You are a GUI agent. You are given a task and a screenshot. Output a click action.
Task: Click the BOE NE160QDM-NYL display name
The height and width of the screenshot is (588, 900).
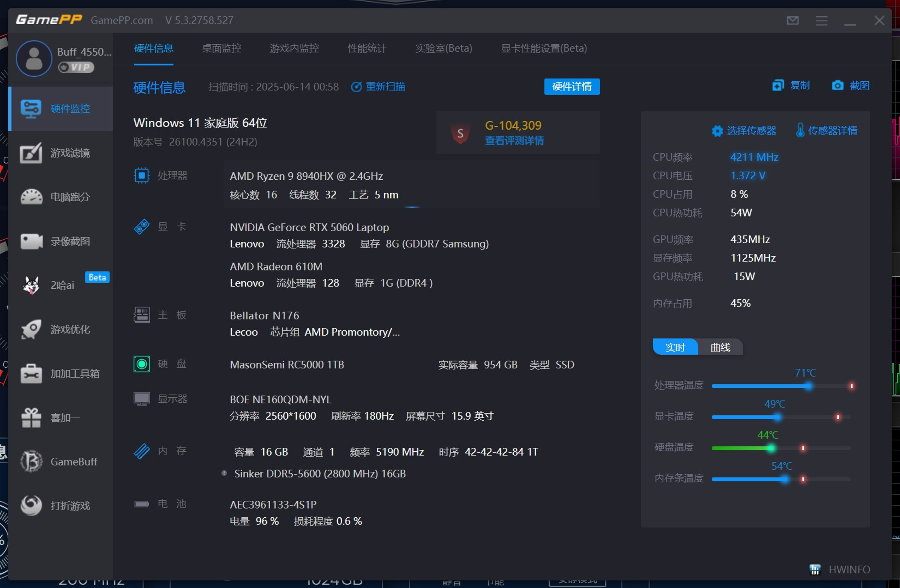pos(281,400)
